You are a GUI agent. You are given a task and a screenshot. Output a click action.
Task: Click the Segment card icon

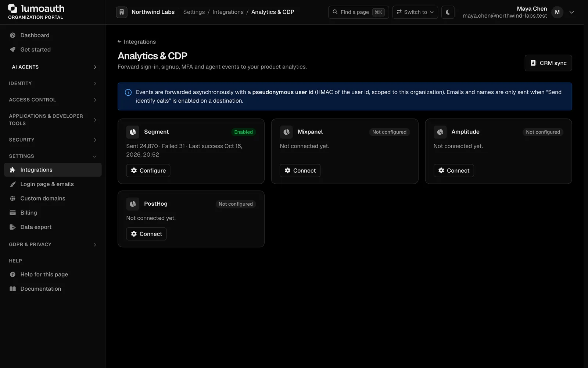click(x=133, y=132)
